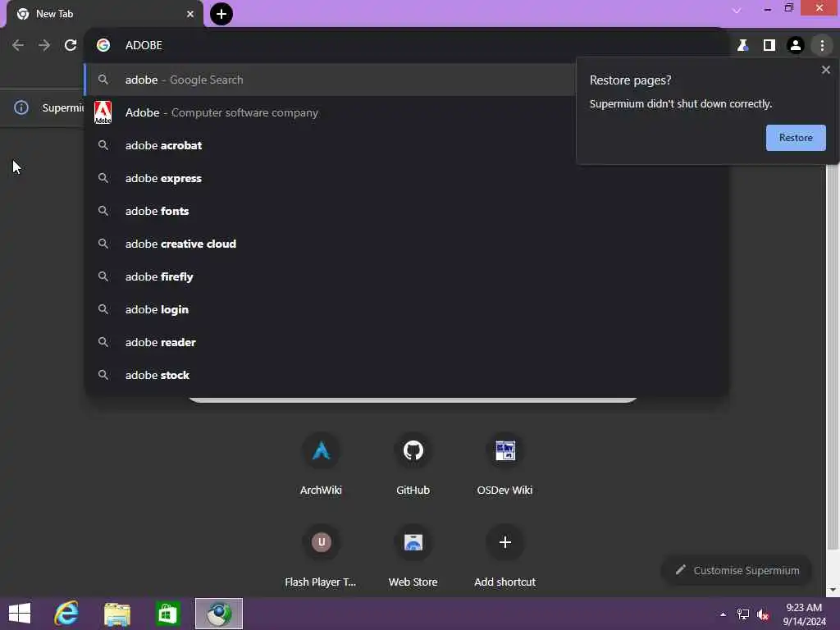Choose the 'adobe acrobat' suggestion
Viewport: 840px width, 630px height.
pos(330,145)
